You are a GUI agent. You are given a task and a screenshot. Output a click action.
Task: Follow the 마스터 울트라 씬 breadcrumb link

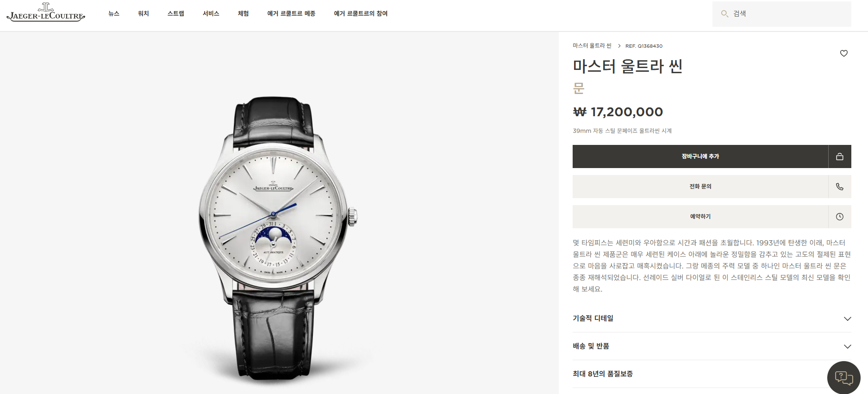(x=592, y=46)
